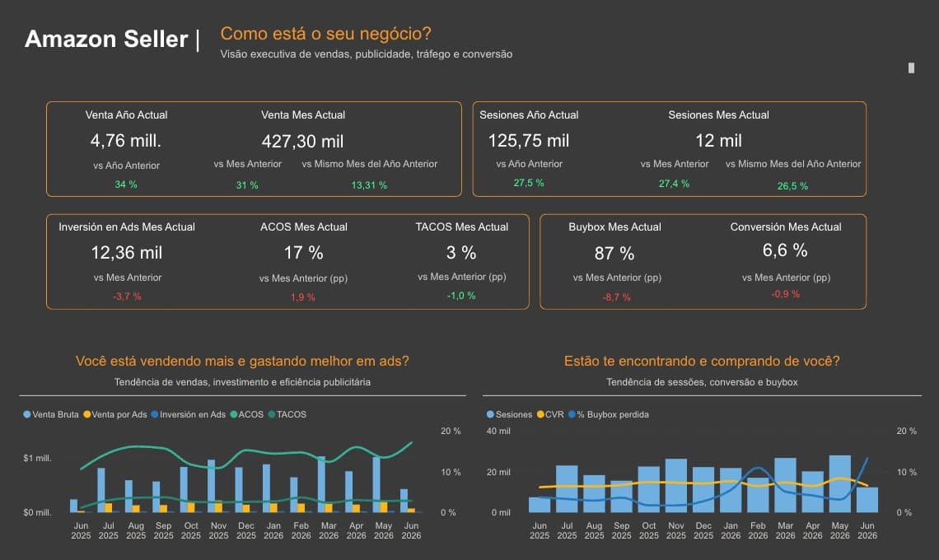Click the 26,5 % sessions same-month change
This screenshot has height=560, width=939.
793,186
